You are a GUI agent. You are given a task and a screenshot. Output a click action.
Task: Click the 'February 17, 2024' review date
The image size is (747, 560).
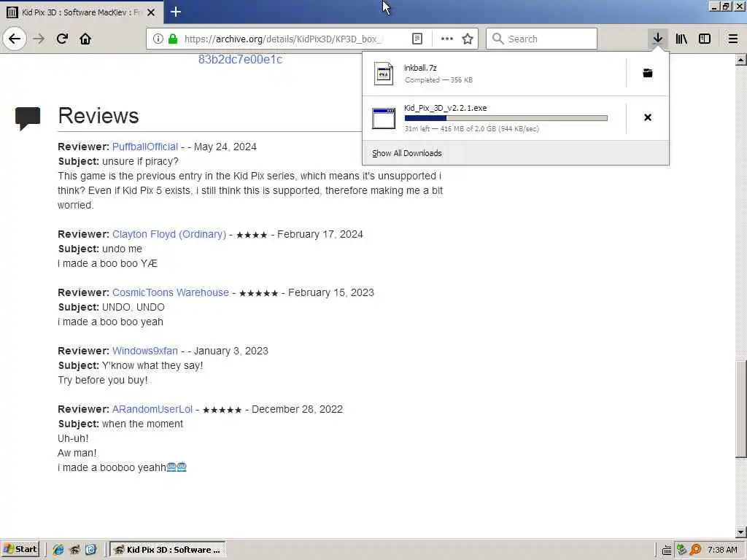point(320,234)
